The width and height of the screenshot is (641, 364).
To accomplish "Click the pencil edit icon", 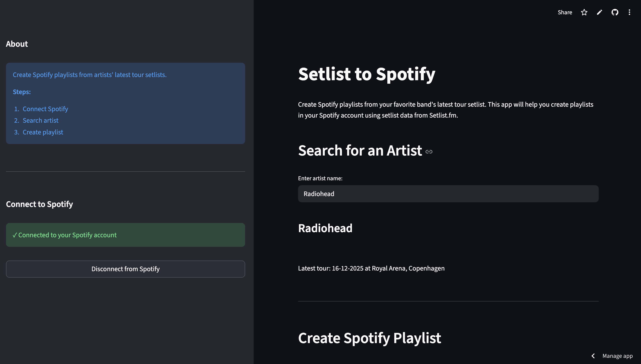I will click(x=599, y=12).
